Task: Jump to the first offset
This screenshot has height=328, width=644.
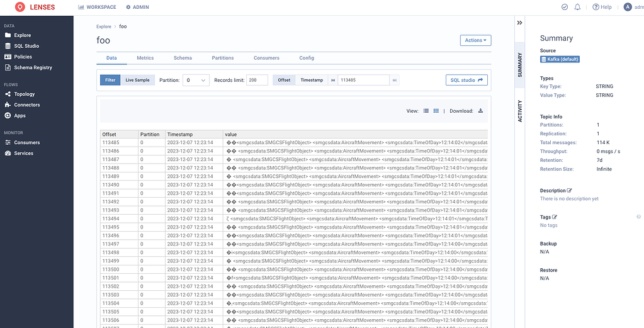Action: (333, 80)
